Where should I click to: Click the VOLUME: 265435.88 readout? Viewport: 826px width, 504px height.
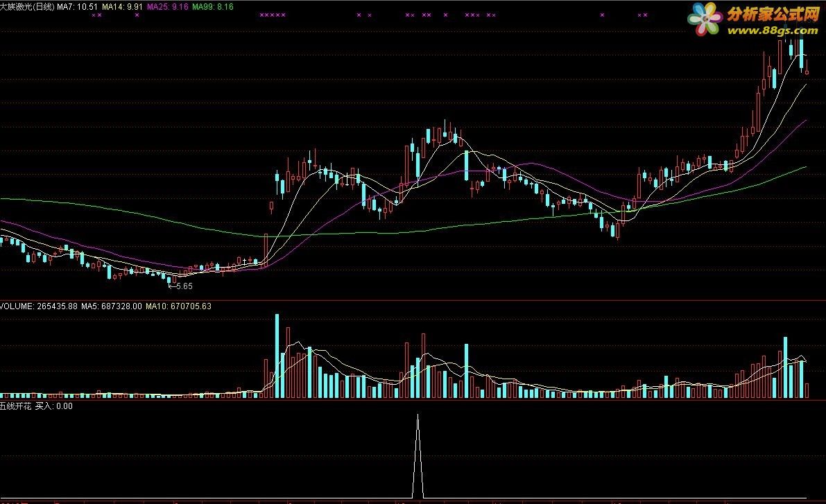coord(39,306)
